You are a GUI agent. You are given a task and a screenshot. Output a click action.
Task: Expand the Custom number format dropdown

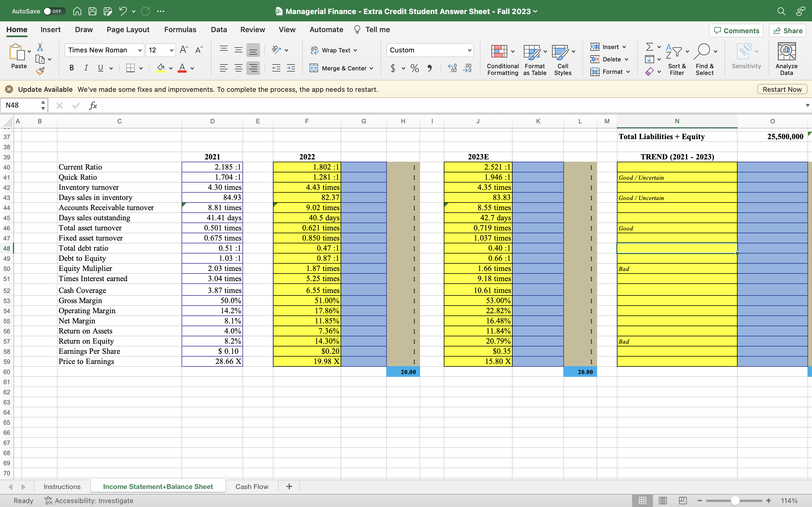[x=469, y=50]
